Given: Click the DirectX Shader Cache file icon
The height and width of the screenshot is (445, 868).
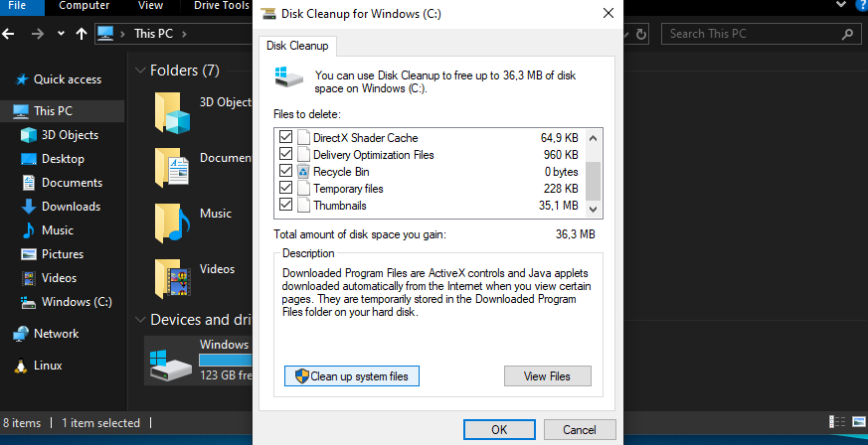Looking at the screenshot, I should point(303,137).
